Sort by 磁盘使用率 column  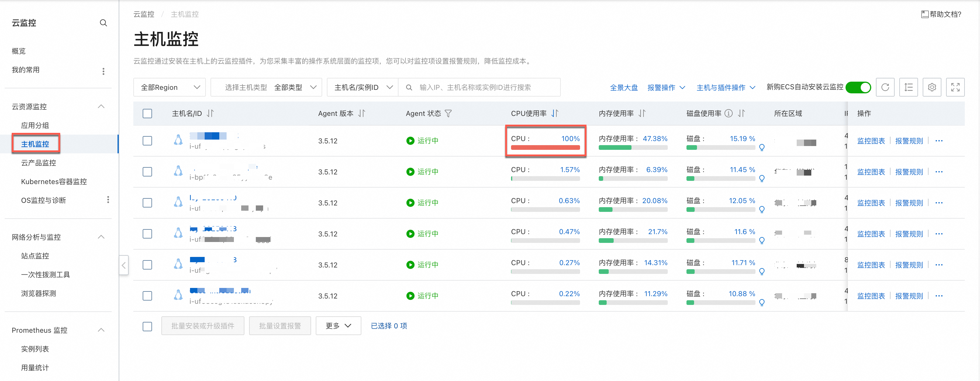pos(741,114)
